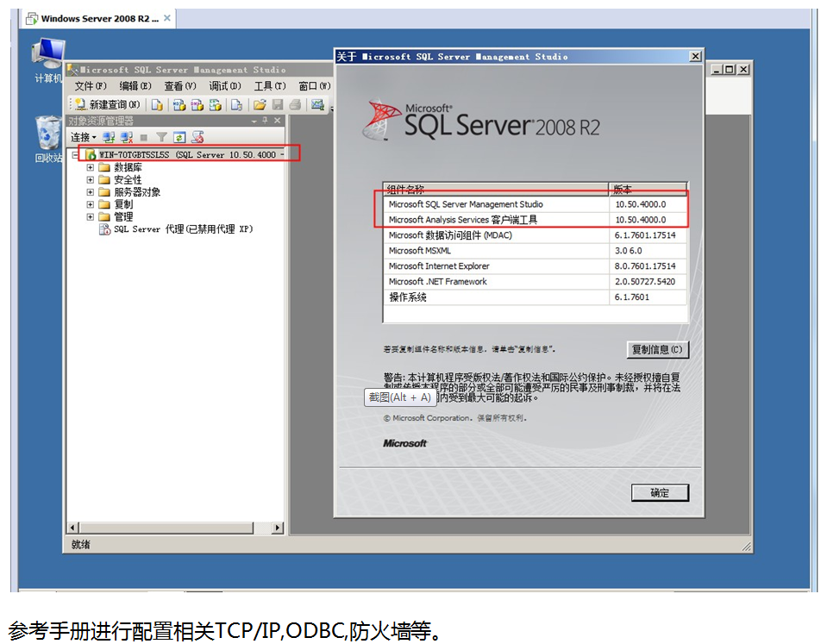
Task: Click the Stop square icon in Object Explorer
Action: 143,137
